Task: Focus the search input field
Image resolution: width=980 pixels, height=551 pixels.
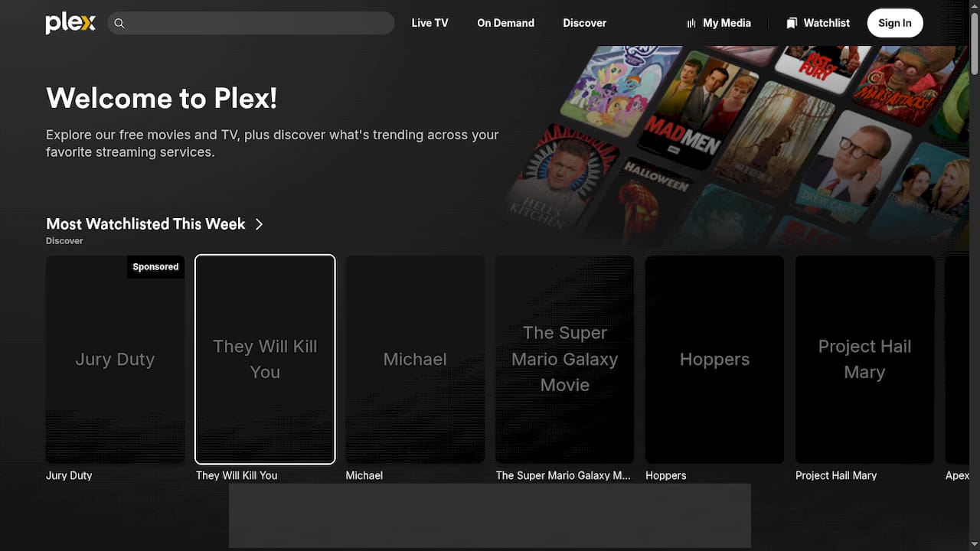Action: tap(251, 23)
